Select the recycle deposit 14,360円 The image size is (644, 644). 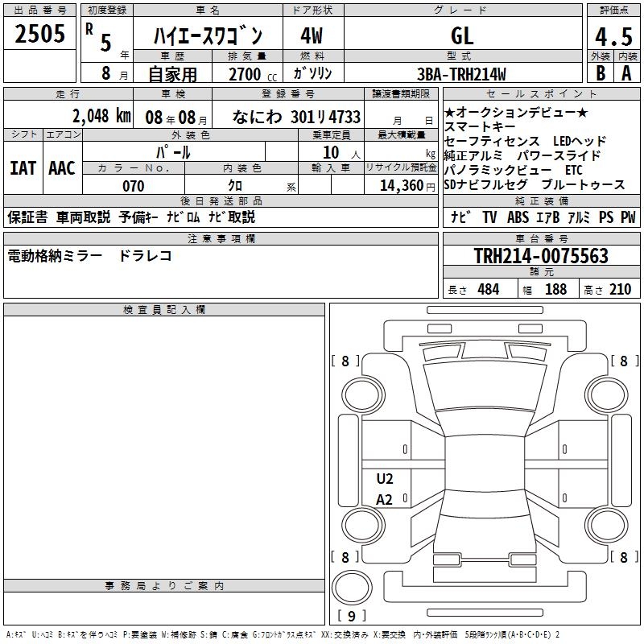407,186
